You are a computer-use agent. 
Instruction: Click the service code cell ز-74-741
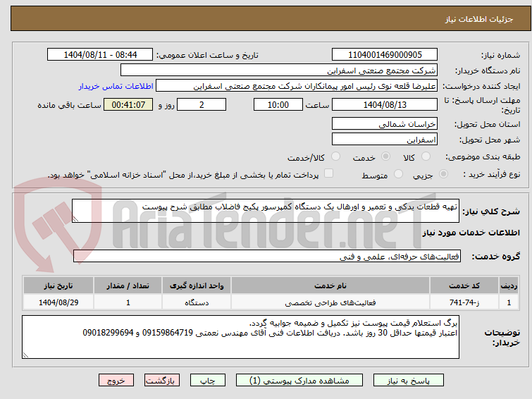464,302
